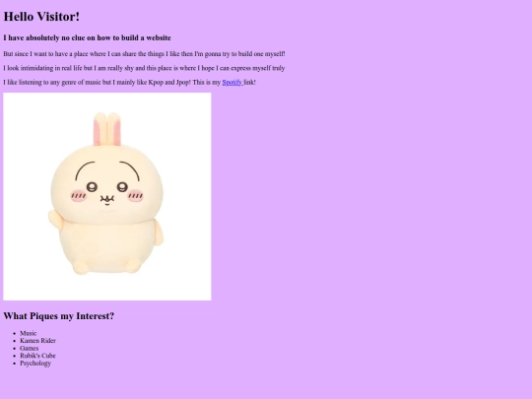Click "What Piques my Interest?" heading

(x=59, y=316)
